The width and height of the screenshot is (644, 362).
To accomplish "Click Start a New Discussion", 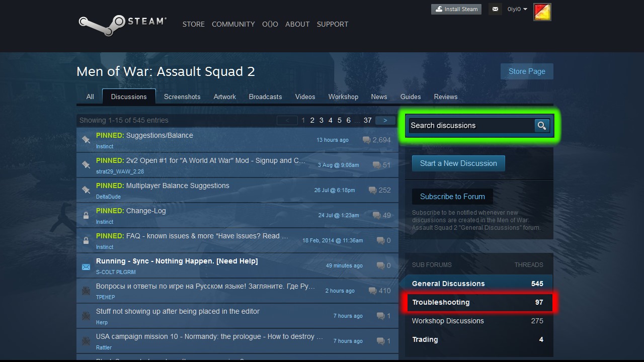I will 458,163.
